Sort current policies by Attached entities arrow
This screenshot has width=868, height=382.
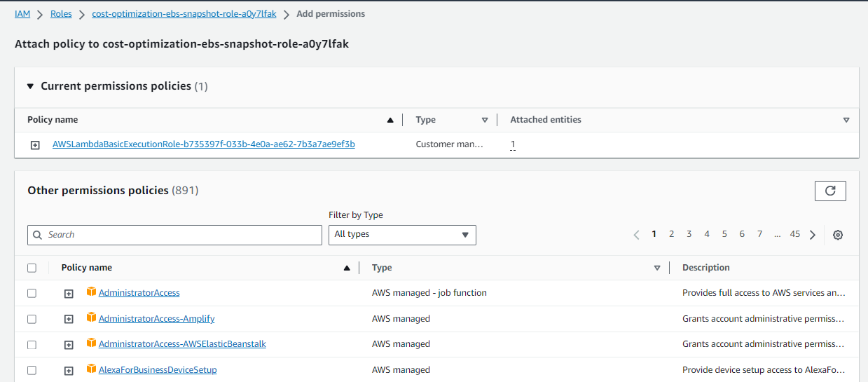click(x=846, y=120)
